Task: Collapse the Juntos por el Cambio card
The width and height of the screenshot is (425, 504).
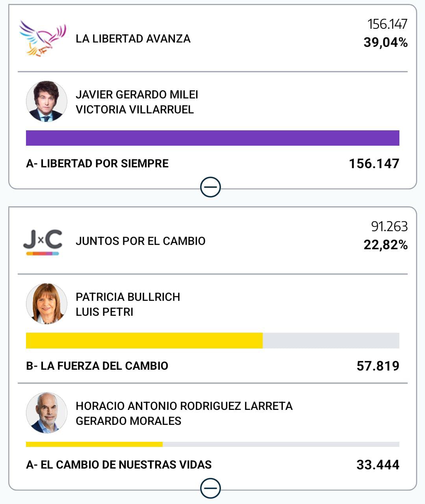Action: (210, 489)
